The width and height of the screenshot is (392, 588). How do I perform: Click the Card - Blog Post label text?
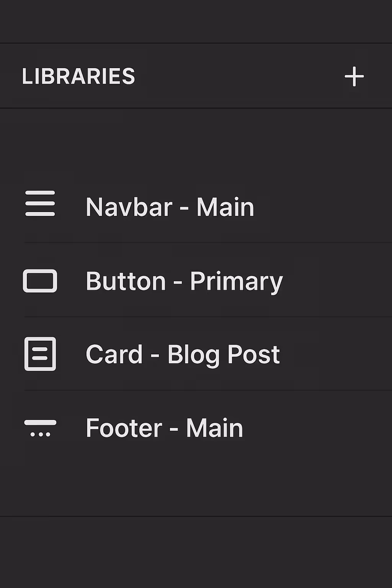click(x=183, y=354)
